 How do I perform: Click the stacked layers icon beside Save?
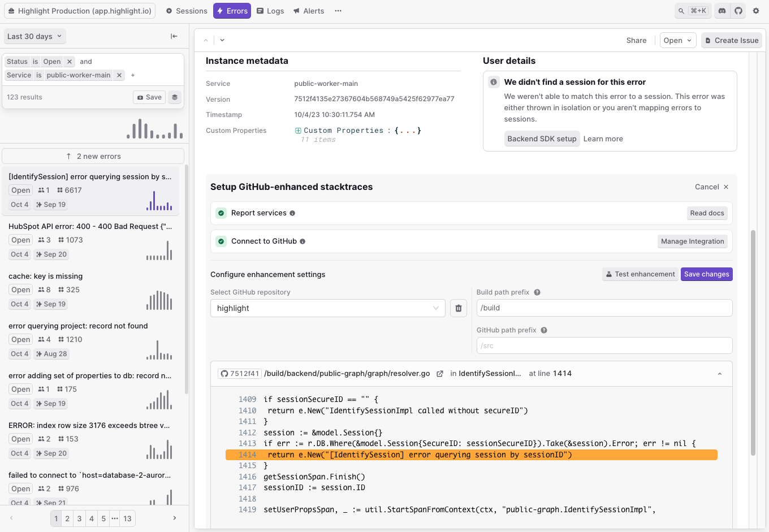pyautogui.click(x=175, y=97)
